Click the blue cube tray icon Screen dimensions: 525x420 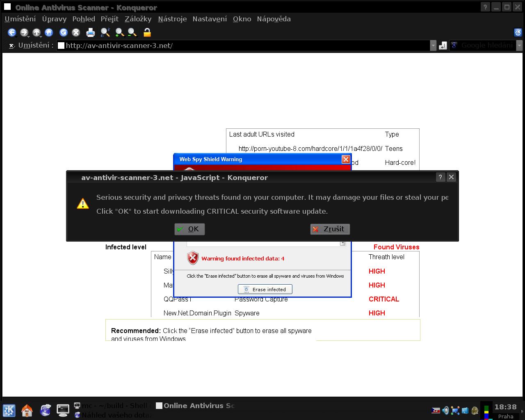point(465,410)
